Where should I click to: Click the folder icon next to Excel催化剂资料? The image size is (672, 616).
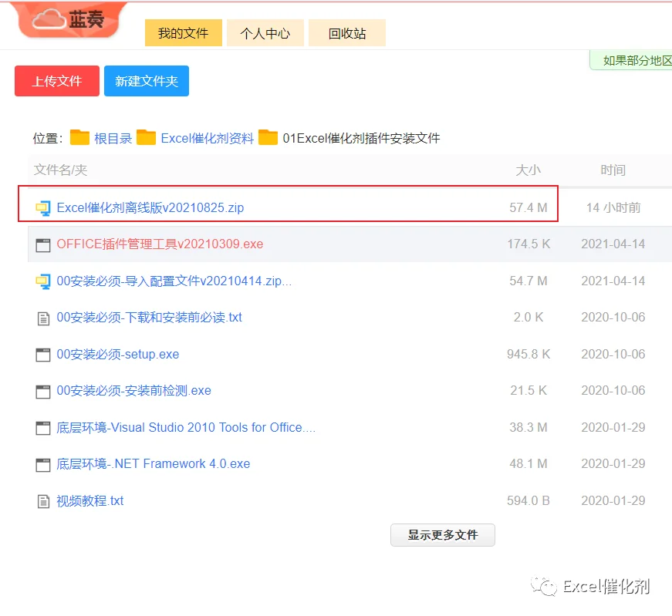pyautogui.click(x=146, y=137)
